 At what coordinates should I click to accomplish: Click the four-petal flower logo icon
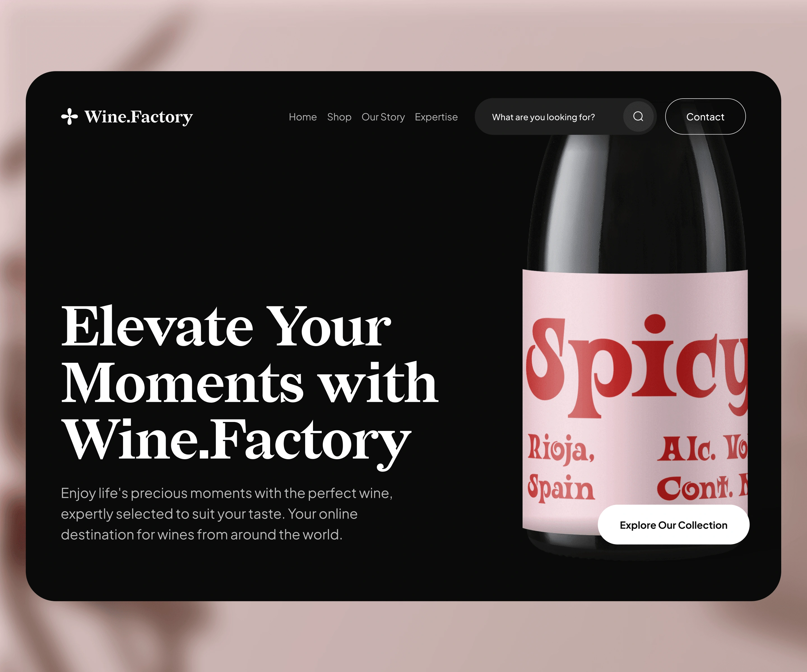tap(69, 116)
